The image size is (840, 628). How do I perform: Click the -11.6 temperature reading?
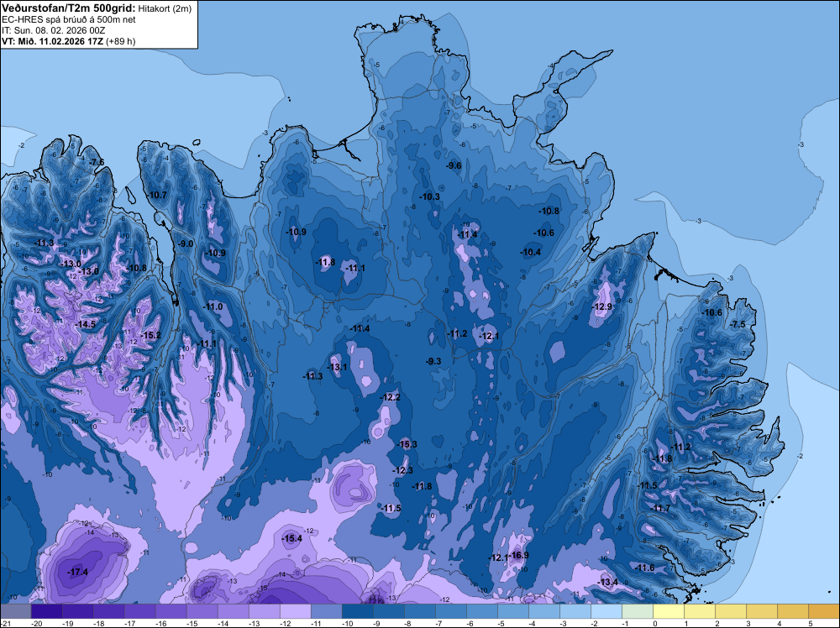click(644, 568)
